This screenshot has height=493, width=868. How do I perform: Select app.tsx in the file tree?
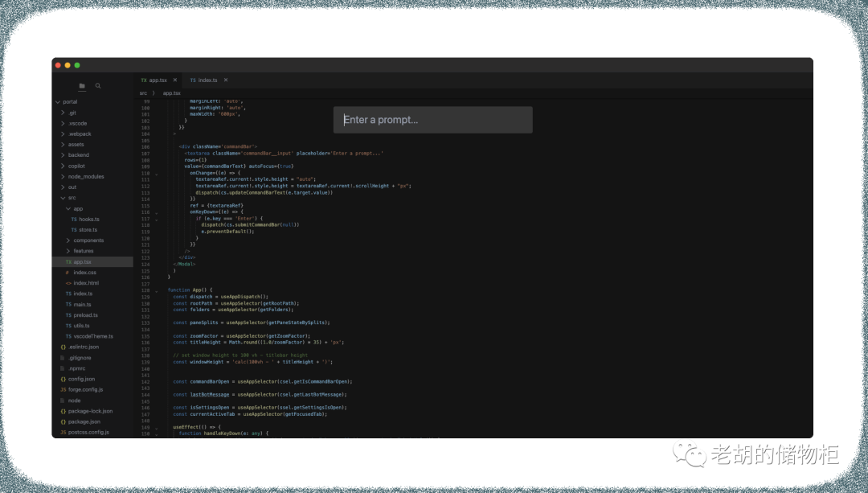pyautogui.click(x=92, y=262)
